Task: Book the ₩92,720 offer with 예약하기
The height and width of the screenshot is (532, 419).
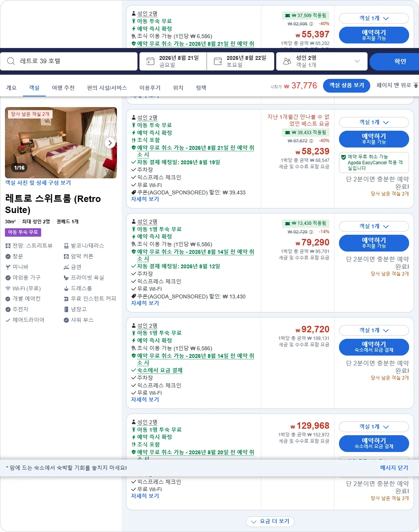Action: (x=374, y=347)
